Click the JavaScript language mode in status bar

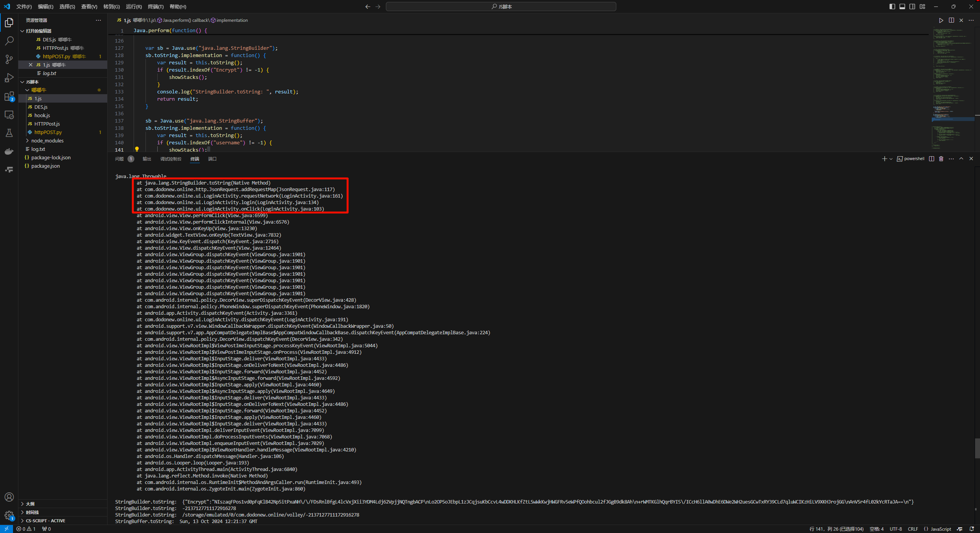941,529
